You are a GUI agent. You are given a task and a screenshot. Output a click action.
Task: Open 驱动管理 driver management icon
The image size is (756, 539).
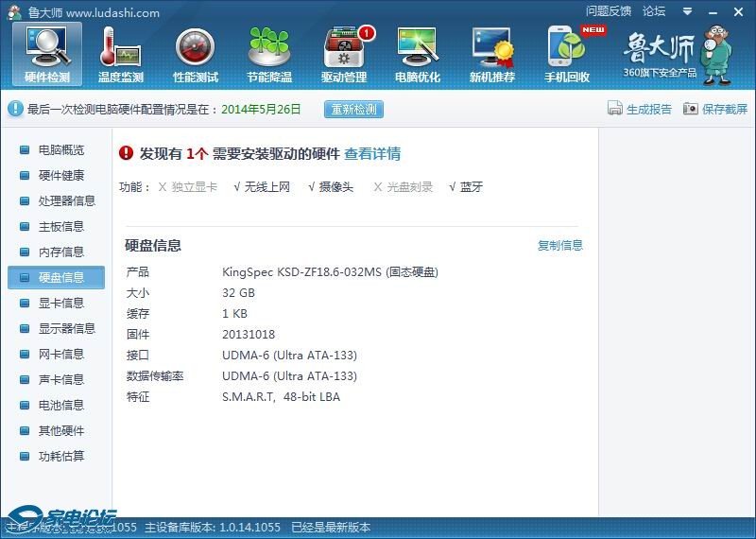(x=344, y=54)
